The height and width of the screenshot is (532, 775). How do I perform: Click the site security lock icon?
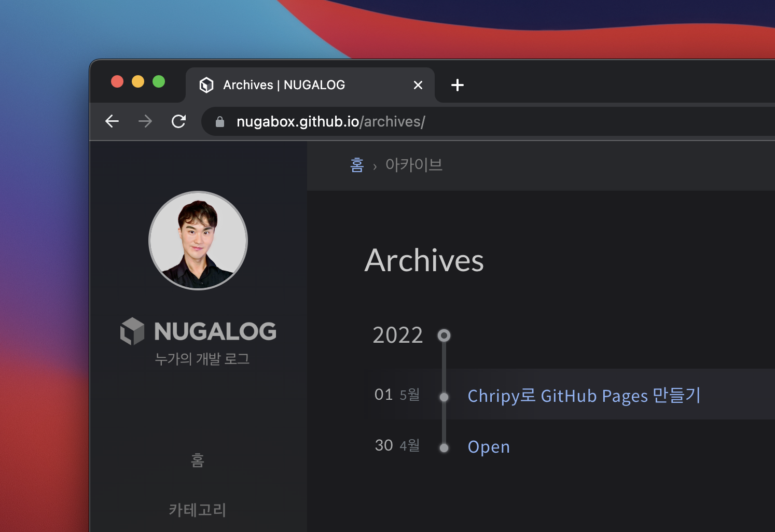point(219,121)
